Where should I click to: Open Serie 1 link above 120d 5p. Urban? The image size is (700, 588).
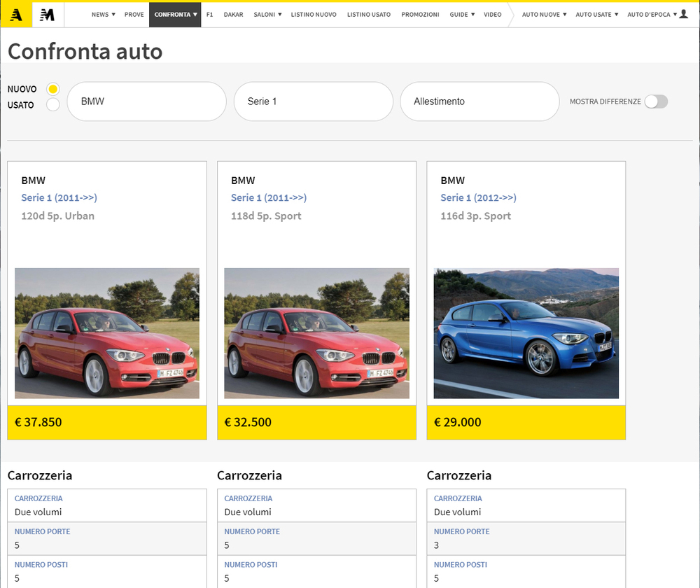pos(59,198)
